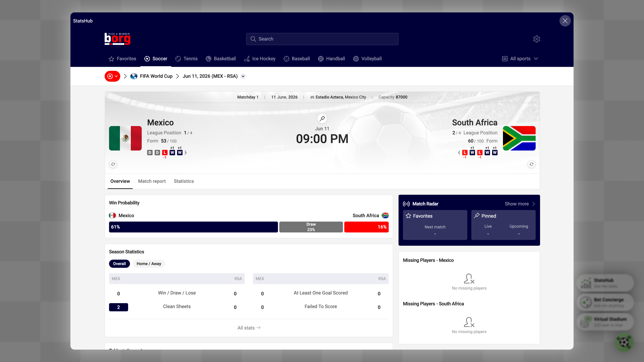644x362 pixels.
Task: Refresh Mexico team stats with swap icon
Action: [x=113, y=164]
